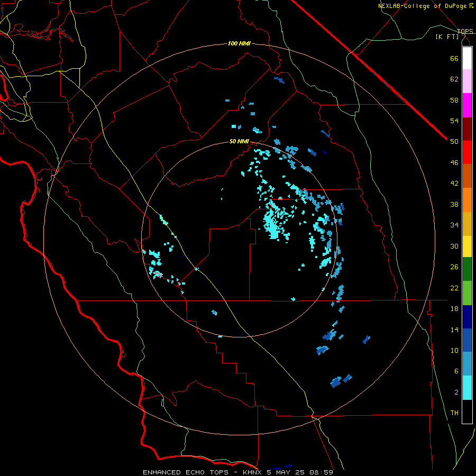Select the dark green swatch between 30 and 26
476x476 pixels.
[x=467, y=269]
